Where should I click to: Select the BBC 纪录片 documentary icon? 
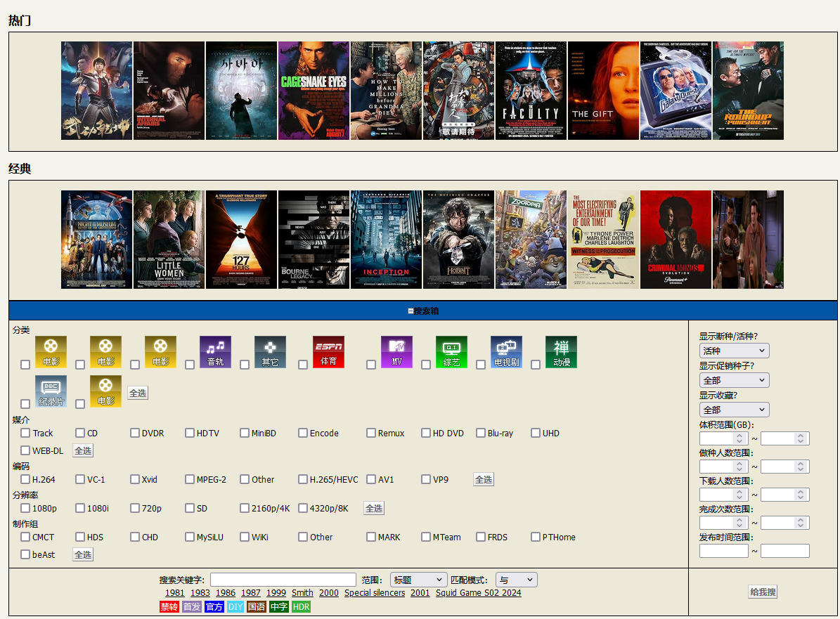[x=51, y=391]
